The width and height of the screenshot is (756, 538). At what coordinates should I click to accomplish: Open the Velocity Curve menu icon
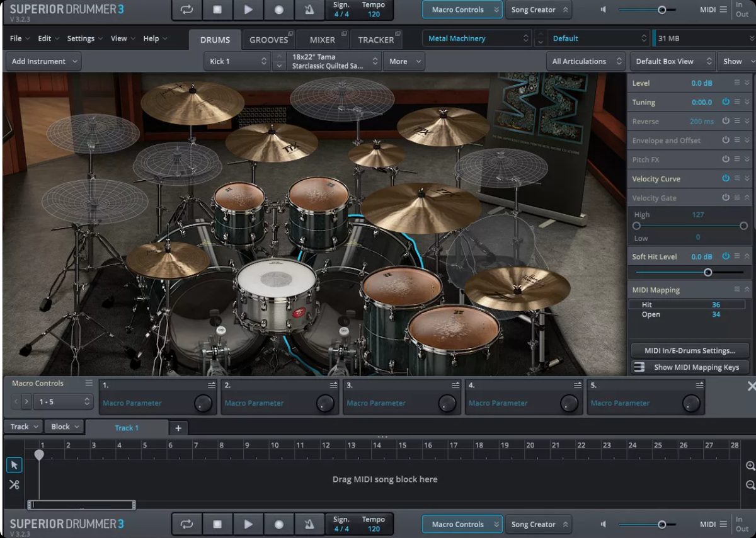pyautogui.click(x=737, y=178)
